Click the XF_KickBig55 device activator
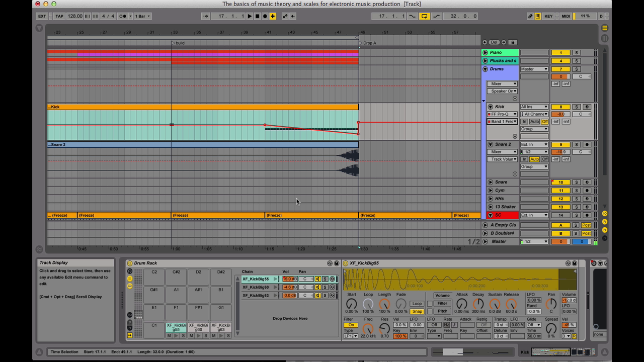644x362 pixels. pyautogui.click(x=346, y=263)
